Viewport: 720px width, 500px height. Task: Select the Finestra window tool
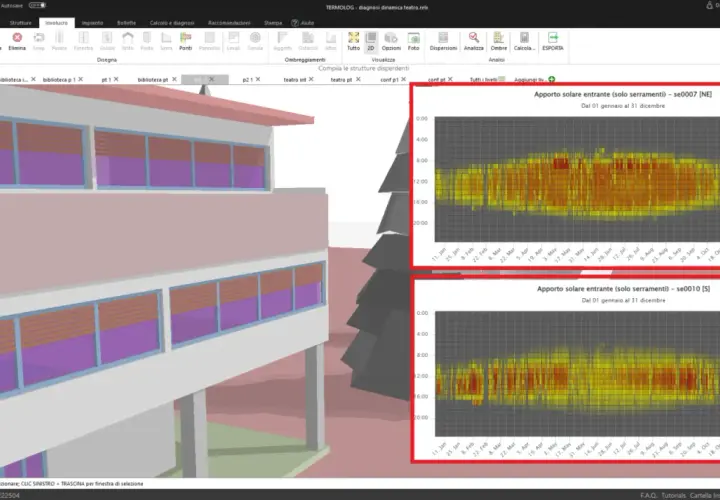[84, 41]
